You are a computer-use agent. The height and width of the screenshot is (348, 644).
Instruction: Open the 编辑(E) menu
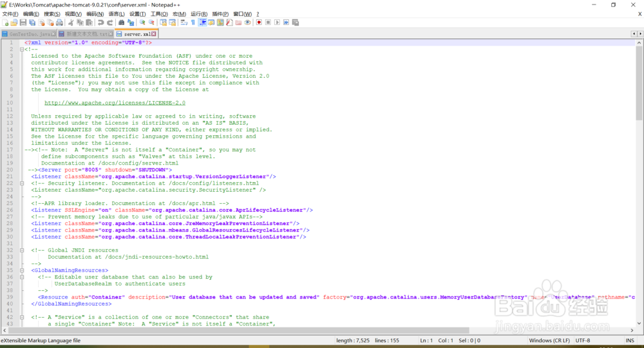[x=31, y=14]
